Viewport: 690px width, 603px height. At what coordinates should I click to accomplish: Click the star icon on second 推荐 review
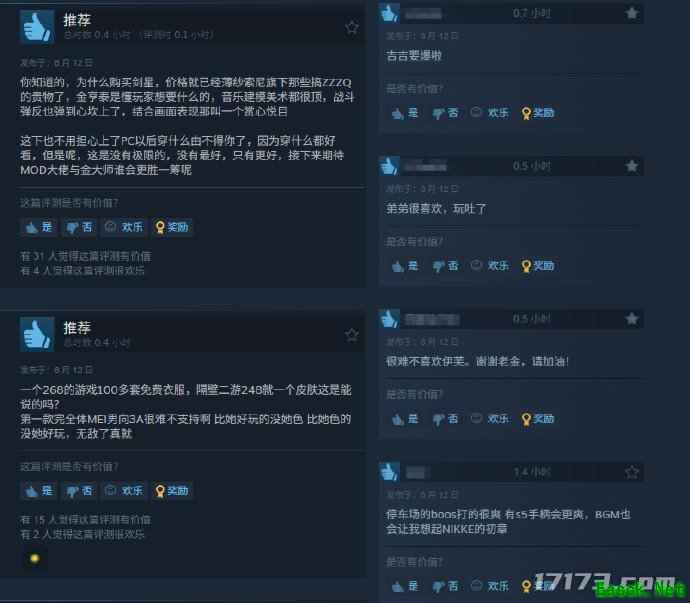pyautogui.click(x=352, y=335)
